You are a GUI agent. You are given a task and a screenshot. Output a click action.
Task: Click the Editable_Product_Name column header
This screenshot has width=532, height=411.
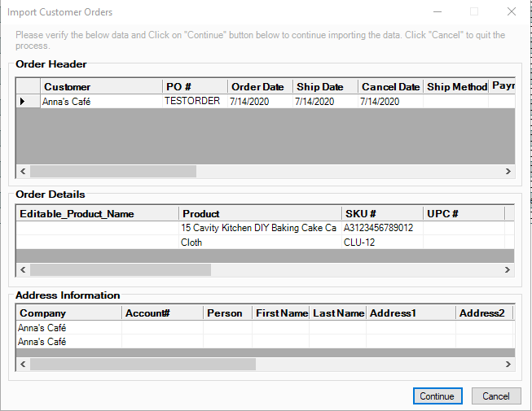(x=98, y=214)
